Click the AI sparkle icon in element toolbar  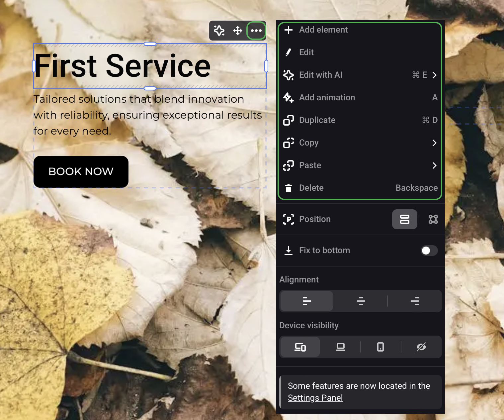[x=219, y=31]
